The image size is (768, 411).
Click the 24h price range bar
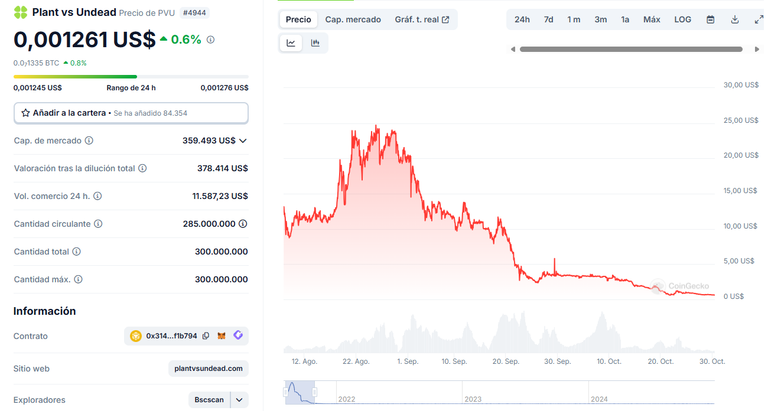point(131,76)
